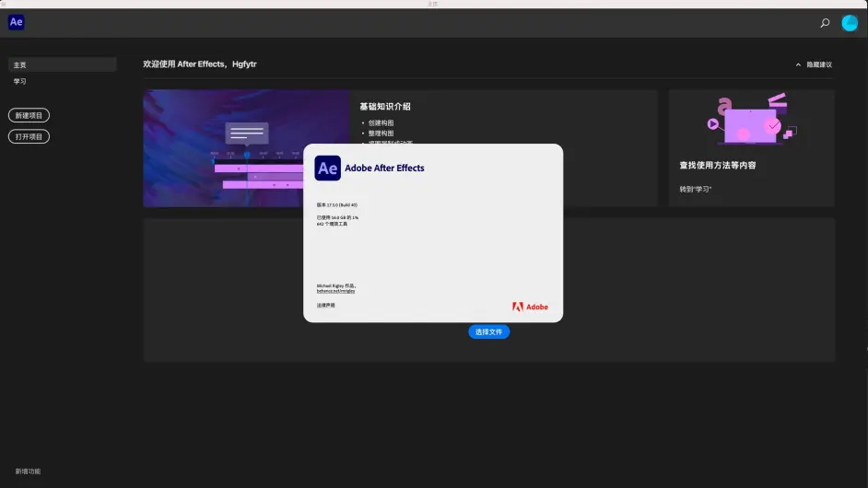Click the version text 版本 17.5.0 in the dialog
Viewport: 868px width, 488px height.
337,204
